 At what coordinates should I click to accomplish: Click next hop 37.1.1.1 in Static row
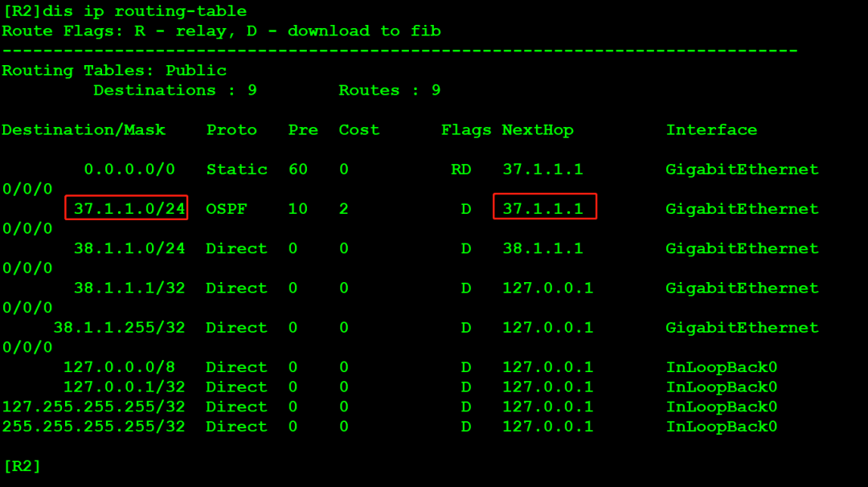click(x=542, y=170)
